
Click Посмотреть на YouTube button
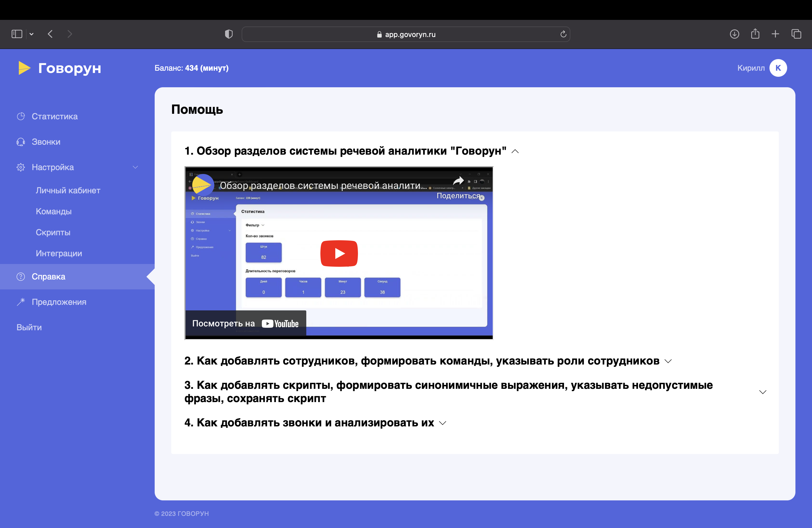click(246, 323)
